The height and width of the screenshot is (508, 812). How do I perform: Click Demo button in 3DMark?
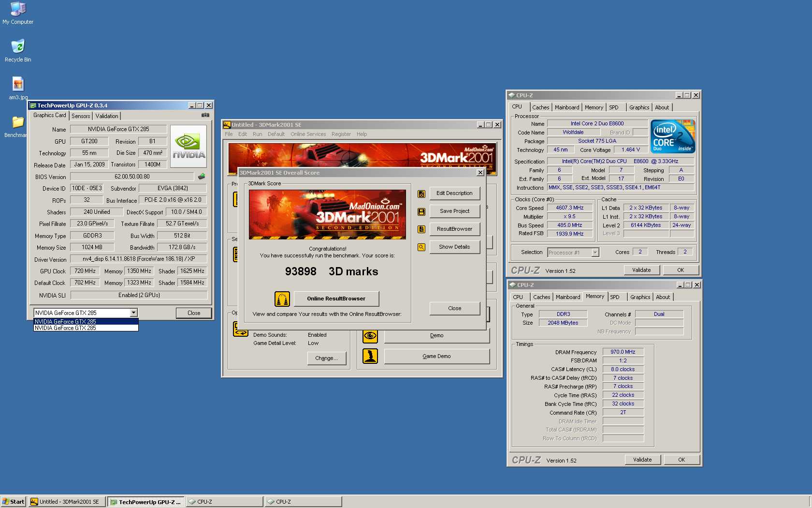pyautogui.click(x=436, y=336)
